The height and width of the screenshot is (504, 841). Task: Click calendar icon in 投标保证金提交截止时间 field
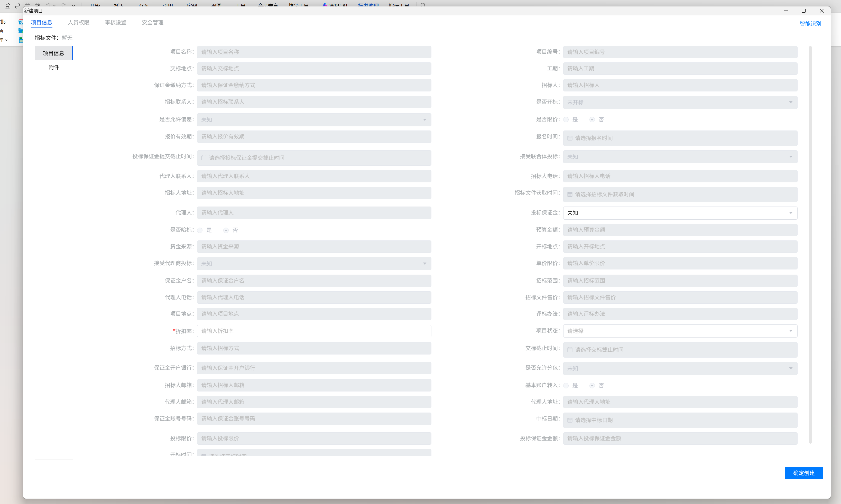pyautogui.click(x=204, y=158)
